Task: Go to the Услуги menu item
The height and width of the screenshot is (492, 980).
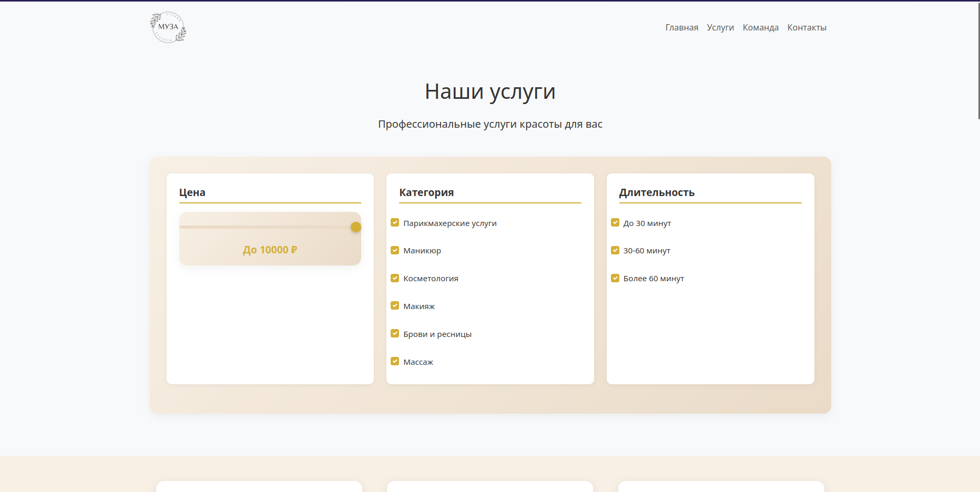Action: 720,27
